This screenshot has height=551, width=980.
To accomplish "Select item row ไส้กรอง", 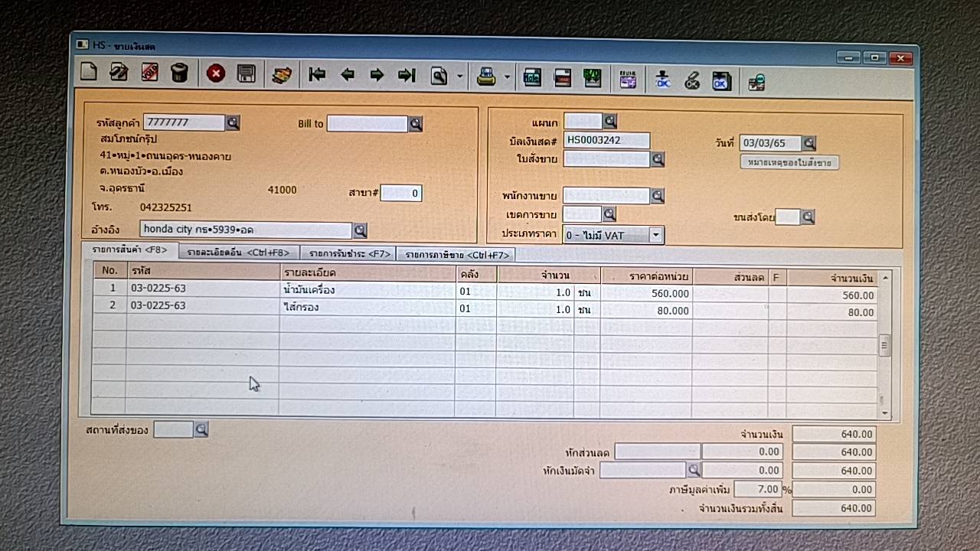I will [x=485, y=308].
